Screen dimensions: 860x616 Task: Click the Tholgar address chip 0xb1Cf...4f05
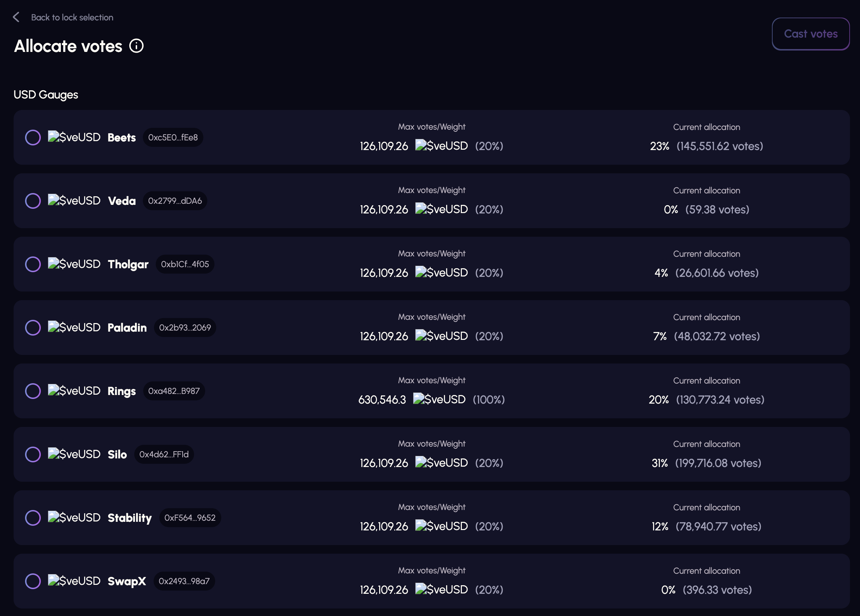click(185, 264)
